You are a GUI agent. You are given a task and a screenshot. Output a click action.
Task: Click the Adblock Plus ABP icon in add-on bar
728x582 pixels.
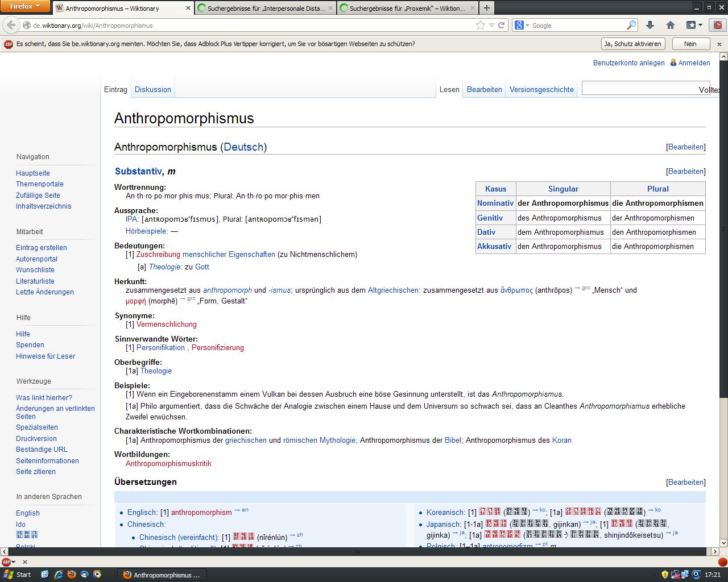tap(6, 562)
